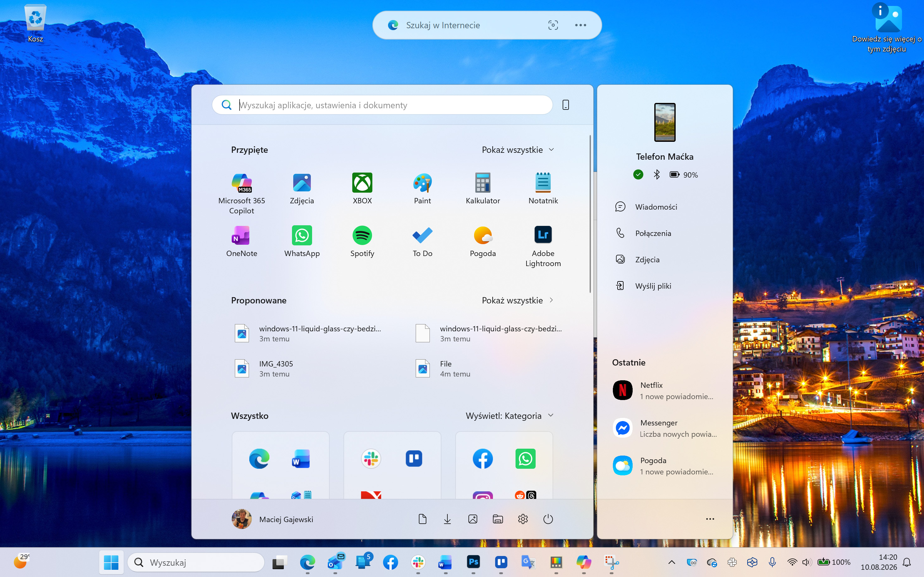Open the clock and date flyout
The image size is (924, 577).
click(x=878, y=562)
